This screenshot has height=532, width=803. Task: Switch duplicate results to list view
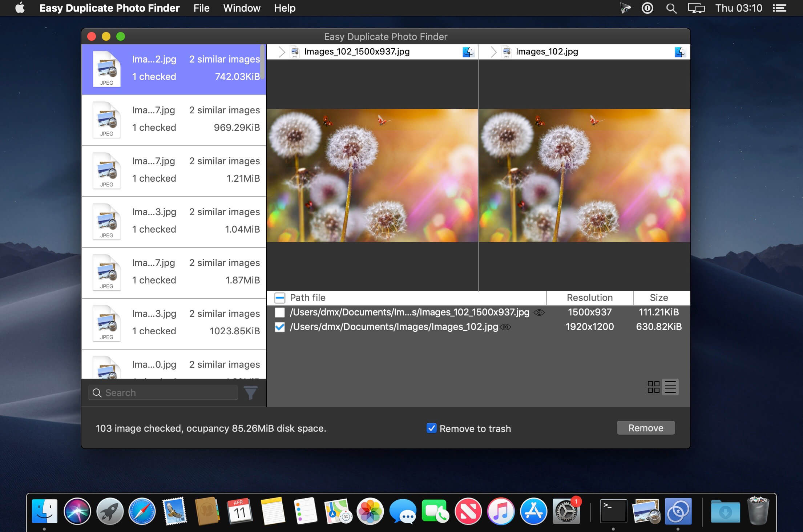pos(670,387)
